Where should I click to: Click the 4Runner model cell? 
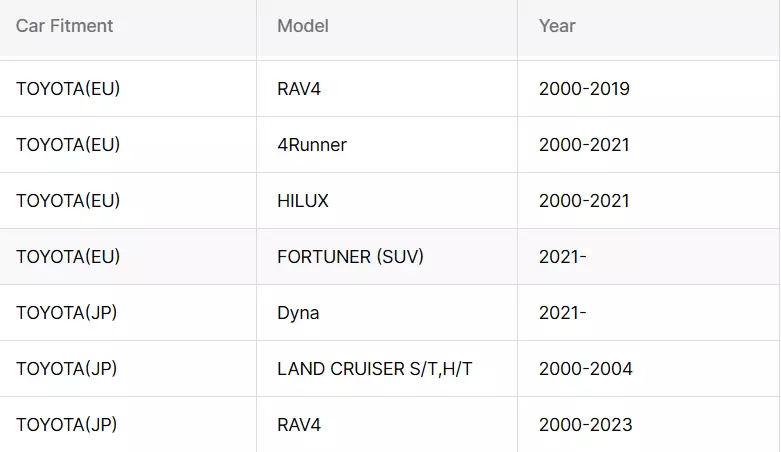pos(312,145)
